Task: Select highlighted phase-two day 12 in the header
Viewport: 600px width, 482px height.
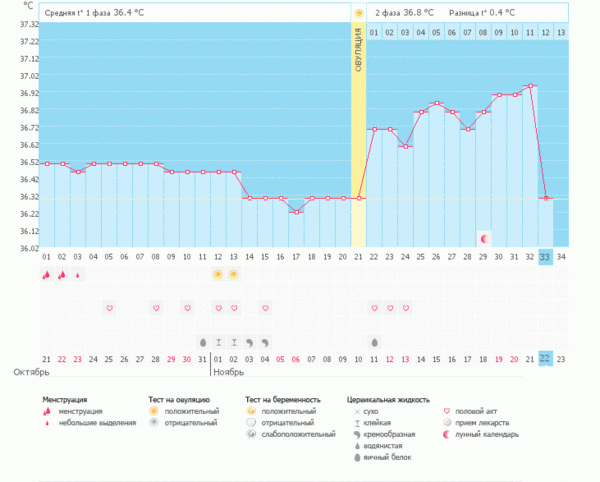Action: (x=546, y=33)
